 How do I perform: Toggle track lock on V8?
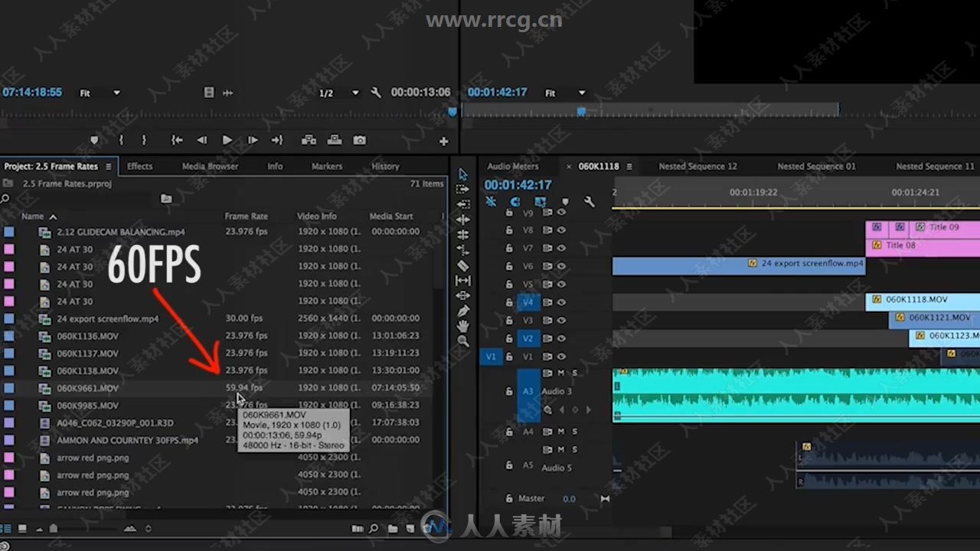(x=509, y=230)
